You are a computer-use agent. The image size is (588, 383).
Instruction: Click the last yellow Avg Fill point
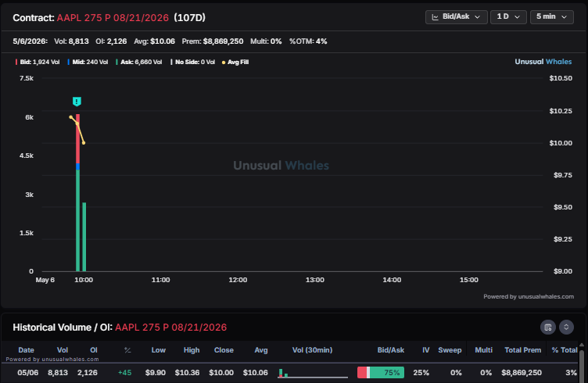coord(84,143)
